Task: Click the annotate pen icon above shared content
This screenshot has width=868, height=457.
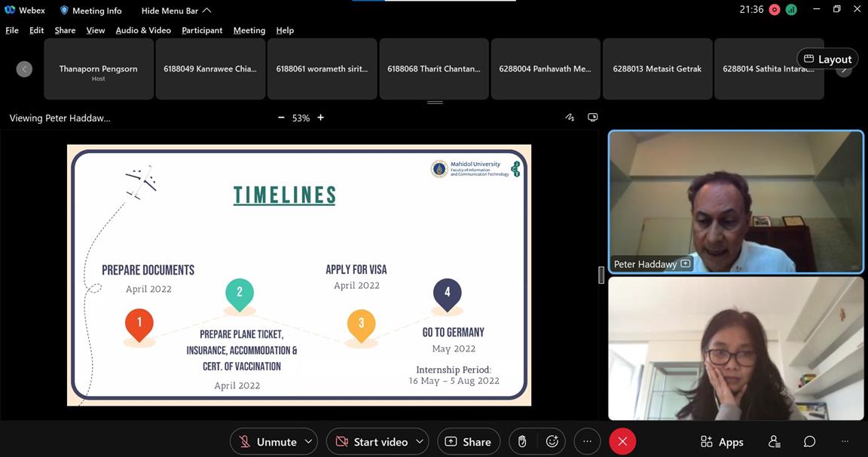Action: [x=570, y=118]
